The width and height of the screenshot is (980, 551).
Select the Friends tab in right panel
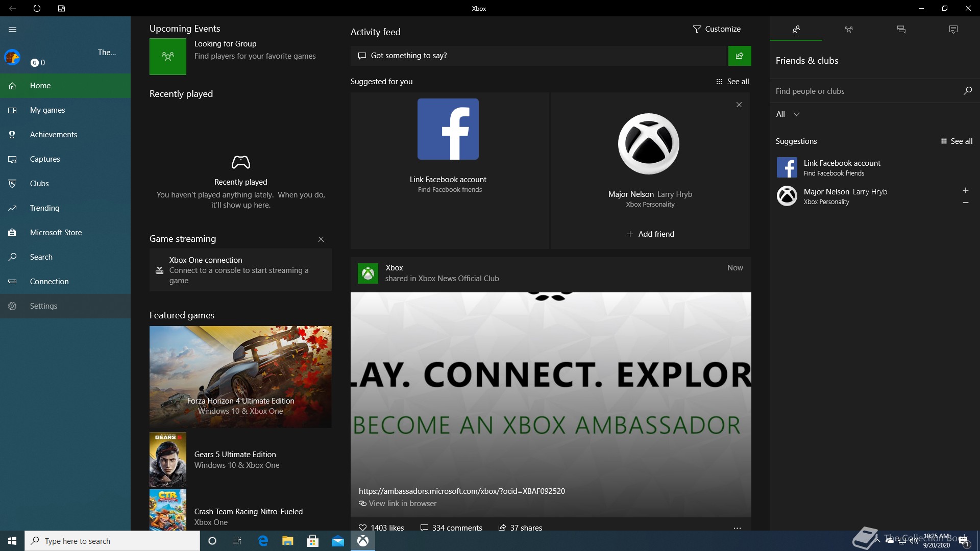coord(796,29)
